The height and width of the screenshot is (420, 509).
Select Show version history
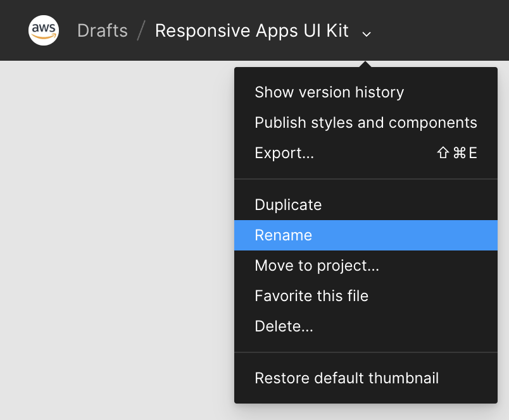coord(329,92)
